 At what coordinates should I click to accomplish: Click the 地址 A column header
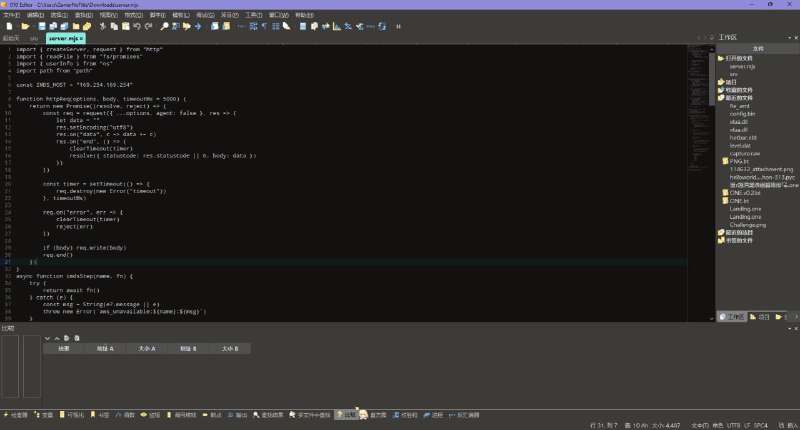105,348
